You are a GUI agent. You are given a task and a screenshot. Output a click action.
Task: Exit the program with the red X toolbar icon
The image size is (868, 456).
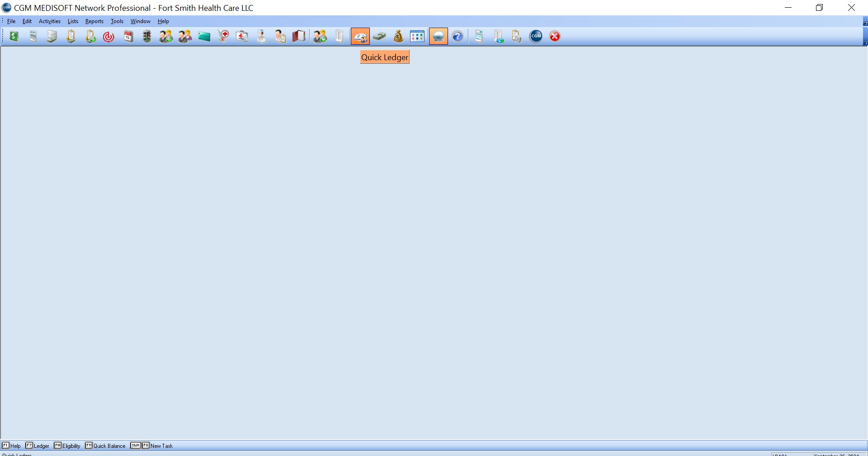(x=555, y=36)
